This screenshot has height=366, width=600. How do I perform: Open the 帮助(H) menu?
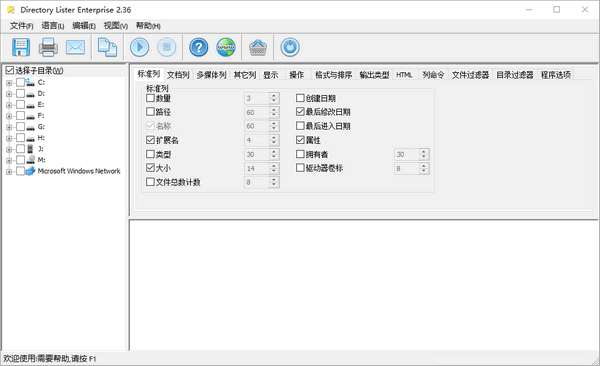148,26
